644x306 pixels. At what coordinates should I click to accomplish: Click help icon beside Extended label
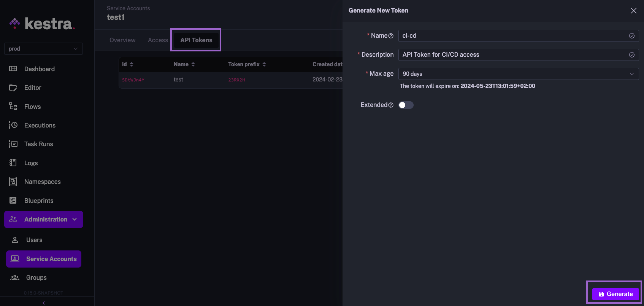[391, 105]
